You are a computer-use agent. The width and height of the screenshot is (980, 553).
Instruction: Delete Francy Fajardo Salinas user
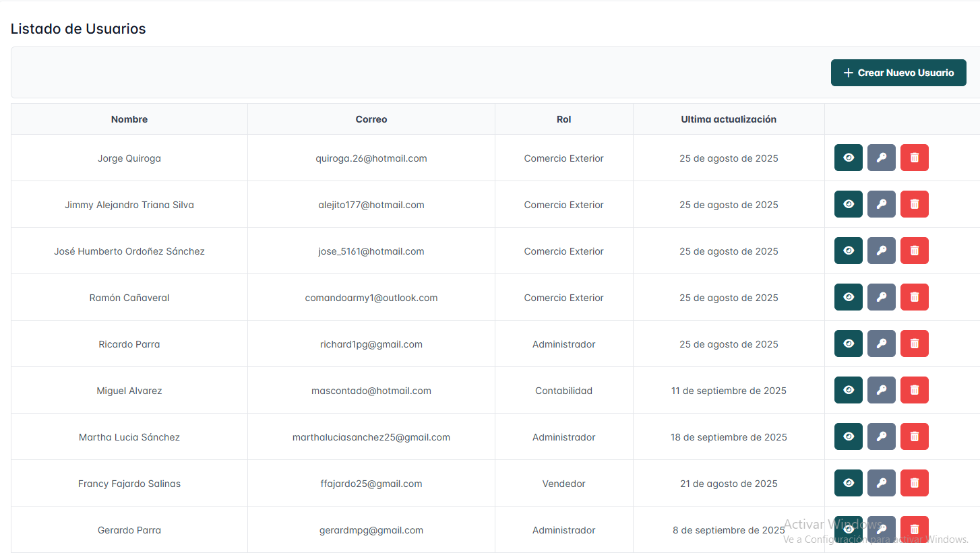click(x=914, y=483)
